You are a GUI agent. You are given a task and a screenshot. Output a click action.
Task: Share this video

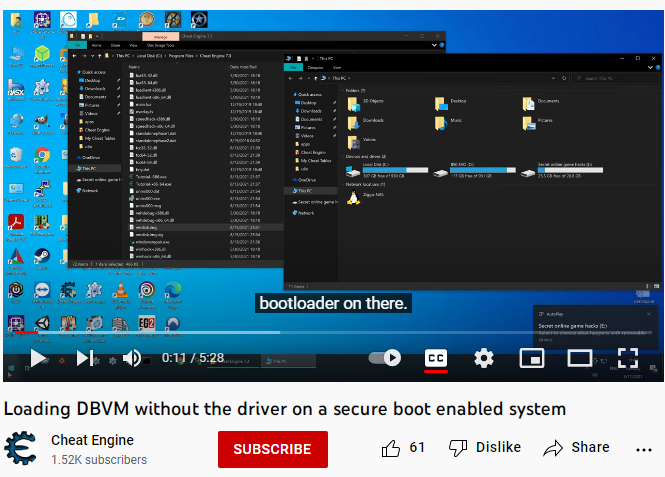point(576,448)
